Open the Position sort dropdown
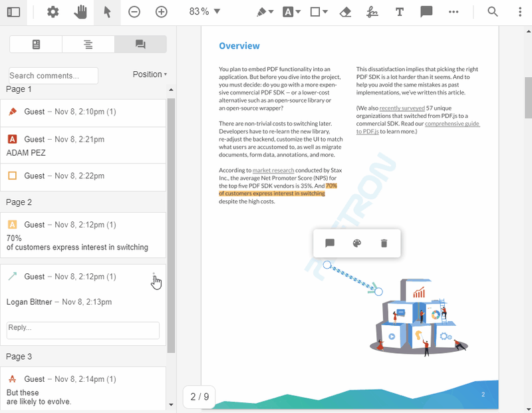Viewport: 532px width, 413px height. 150,74
